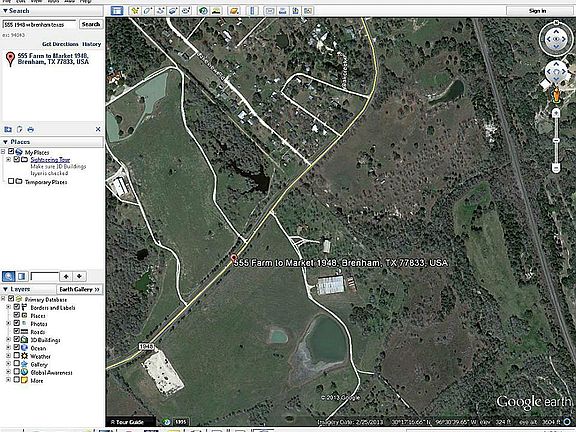Click the Move joystick hand control
Viewport: 576px width, 432px height.
coord(556,72)
